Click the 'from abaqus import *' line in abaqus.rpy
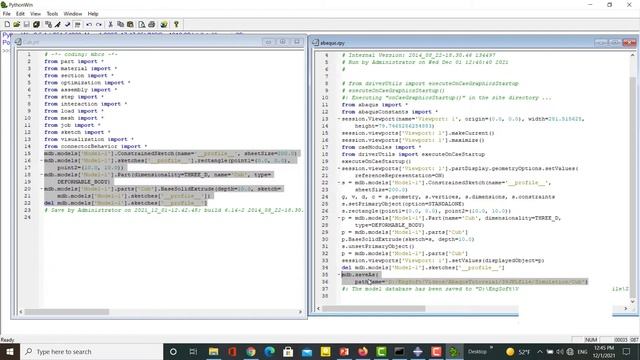Viewport: 640px width, 360px height. [x=375, y=104]
